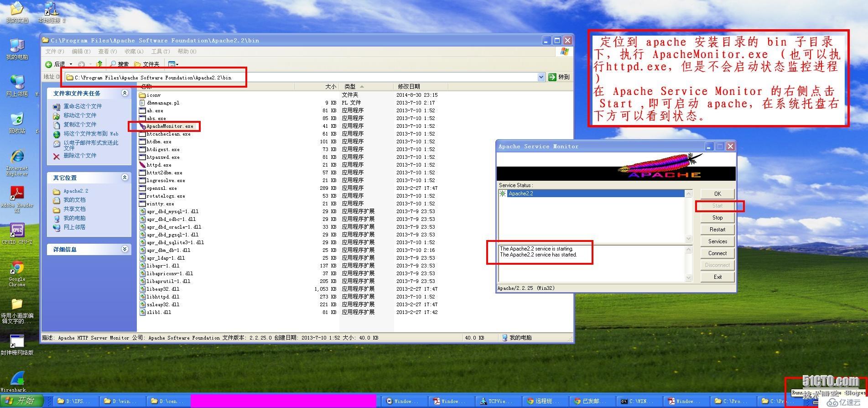Sort by 大小 column header
Image resolution: width=868 pixels, height=408 pixels.
tap(317, 86)
